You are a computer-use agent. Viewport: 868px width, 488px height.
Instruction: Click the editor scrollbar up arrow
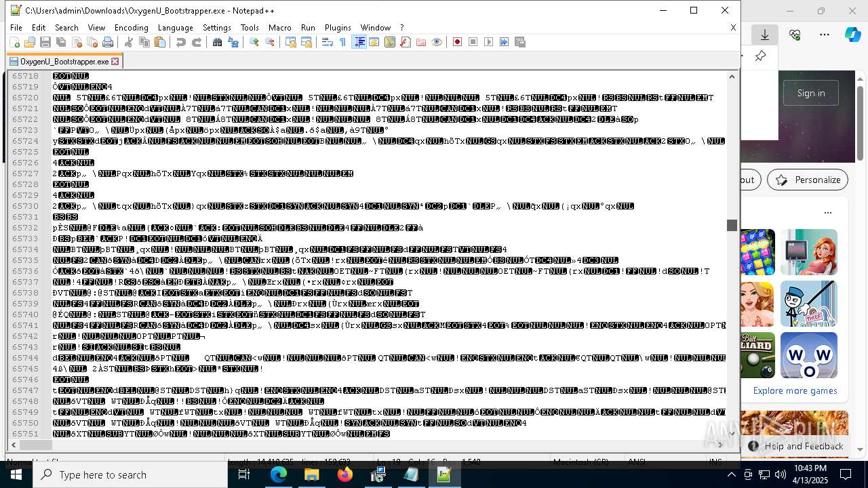click(x=732, y=77)
